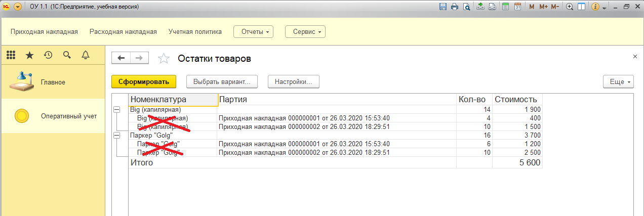Collapse the Big (капилярная) group
The width and height of the screenshot is (644, 216).
117,109
